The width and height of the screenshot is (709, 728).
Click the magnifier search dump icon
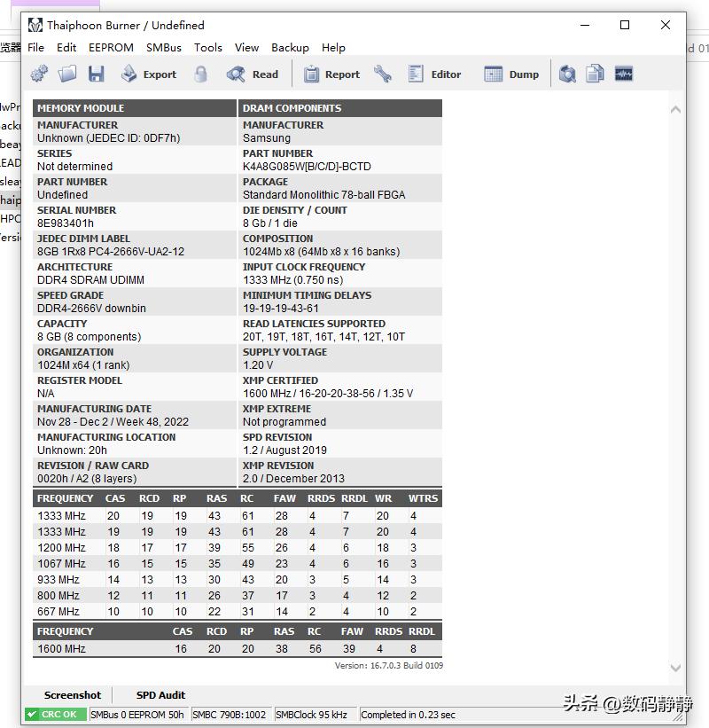(x=567, y=74)
